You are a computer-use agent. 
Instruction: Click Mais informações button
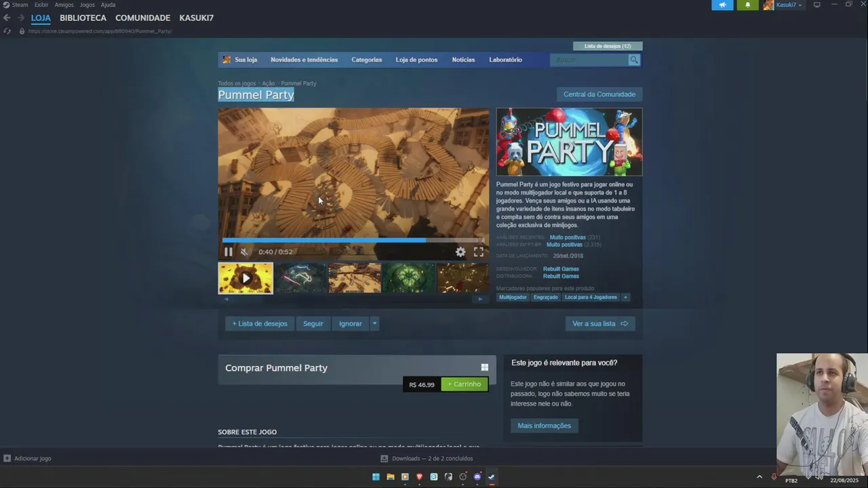pyautogui.click(x=544, y=426)
